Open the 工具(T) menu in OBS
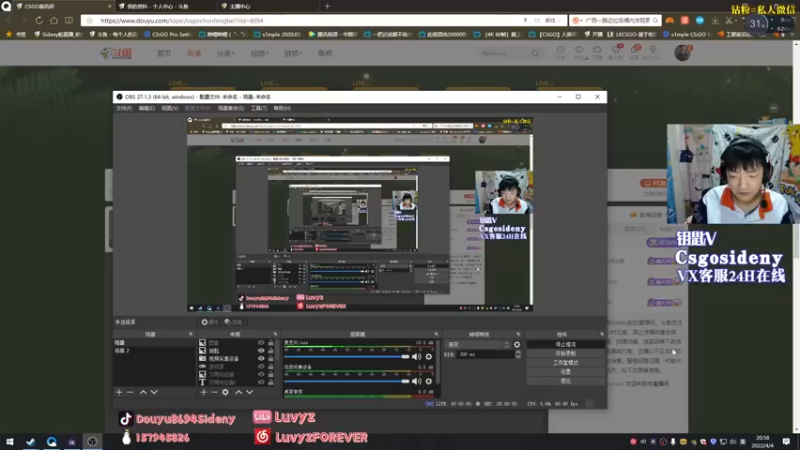The height and width of the screenshot is (450, 800). click(x=259, y=108)
